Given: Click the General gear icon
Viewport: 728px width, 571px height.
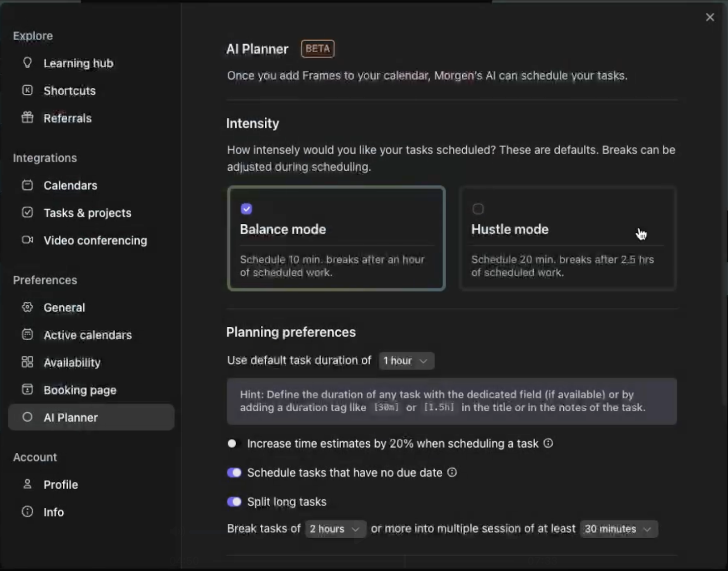Looking at the screenshot, I should coord(27,307).
